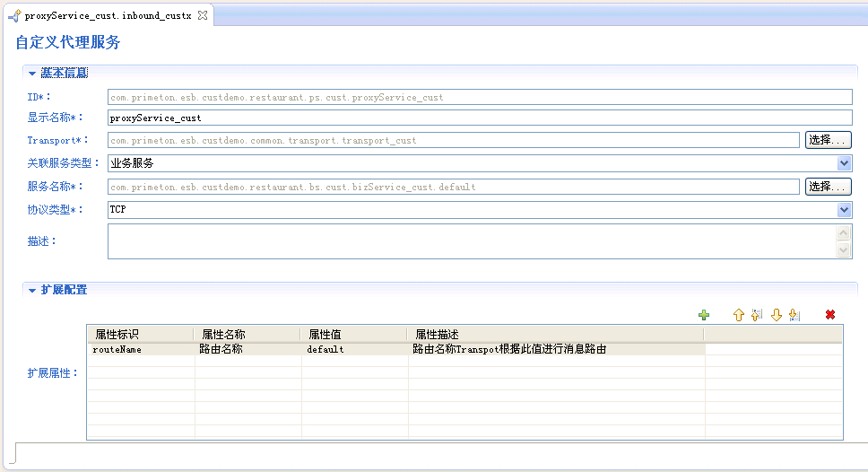Click the green plus add property icon
Image resolution: width=868 pixels, height=472 pixels.
point(704,315)
